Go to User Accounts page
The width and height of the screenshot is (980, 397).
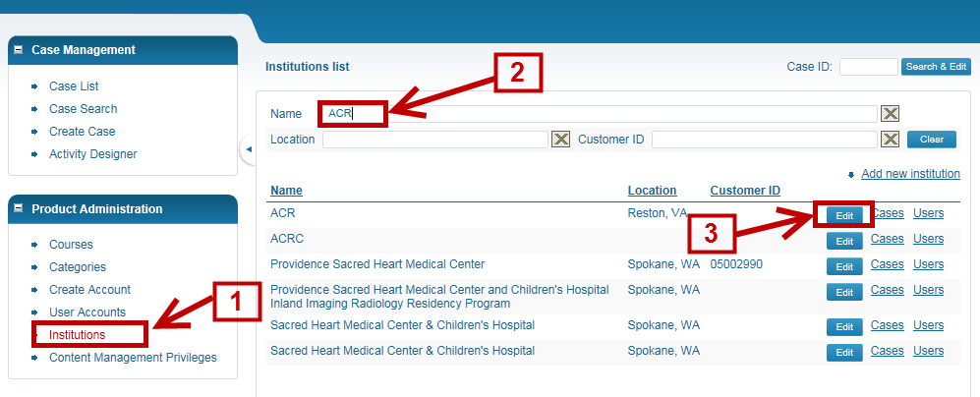coord(87,312)
